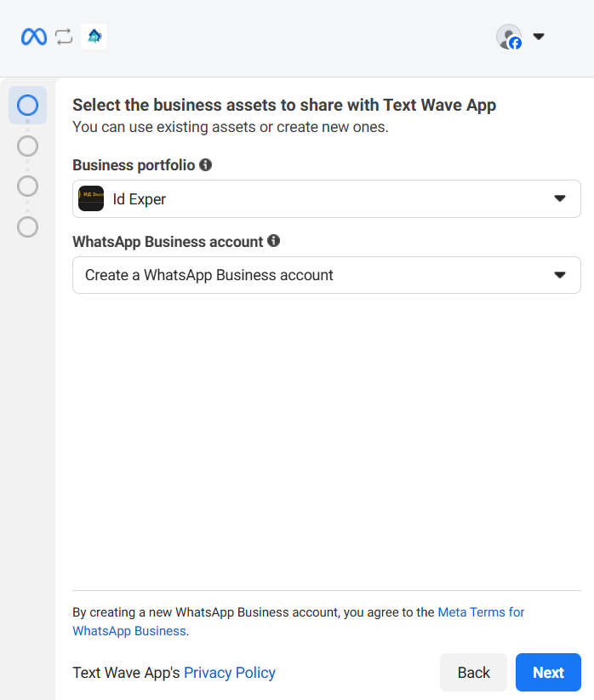Expand the Create a WhatsApp Business account dropdown

(327, 275)
